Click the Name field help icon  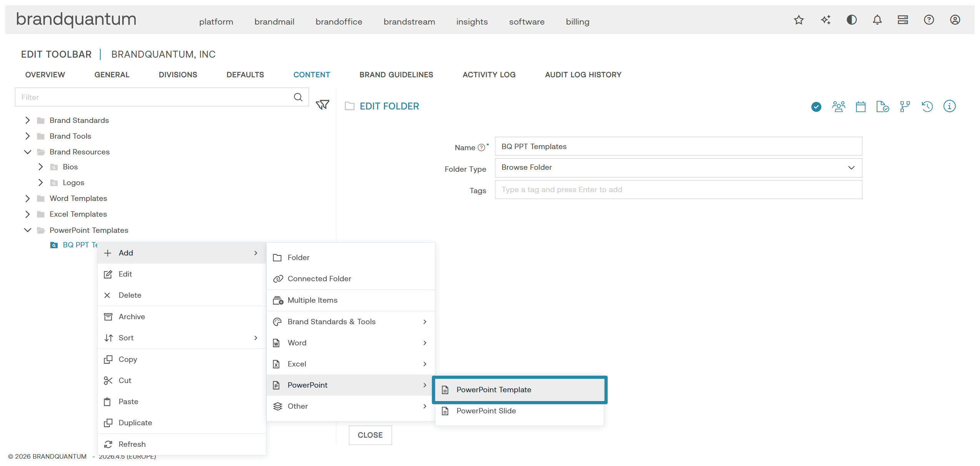point(481,148)
